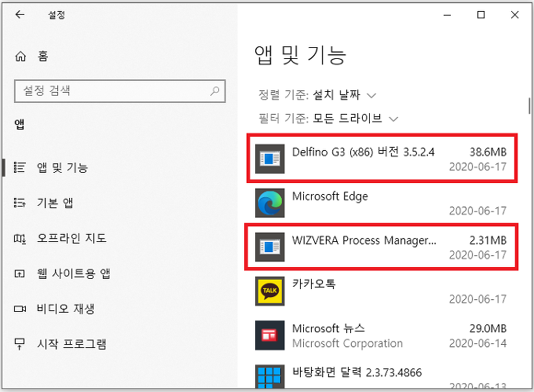Select the 시작 프로그램 icon
534x392 pixels.
click(20, 344)
